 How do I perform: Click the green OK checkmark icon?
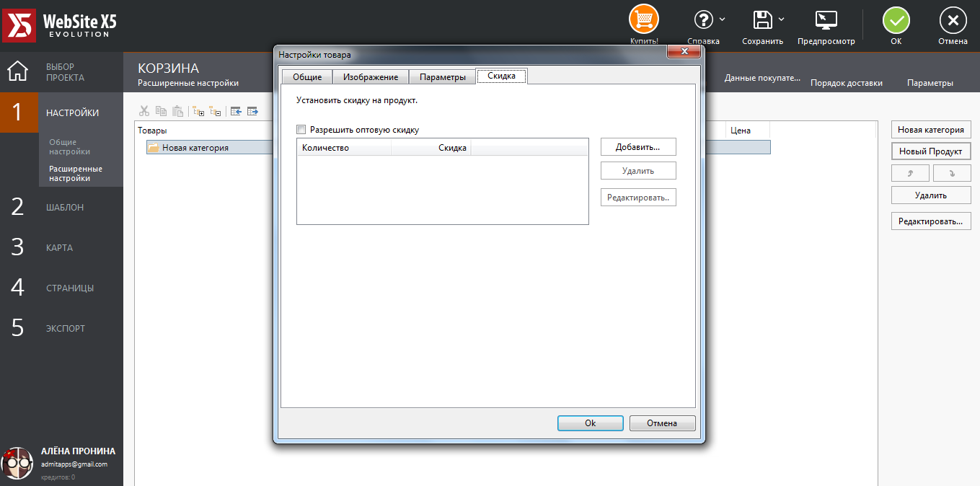coord(896,21)
